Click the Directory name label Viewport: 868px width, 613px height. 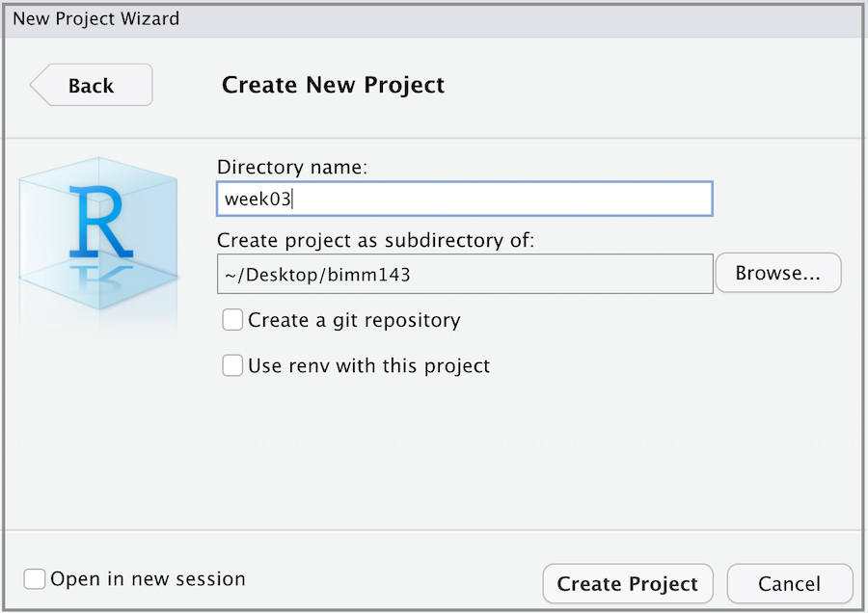292,167
